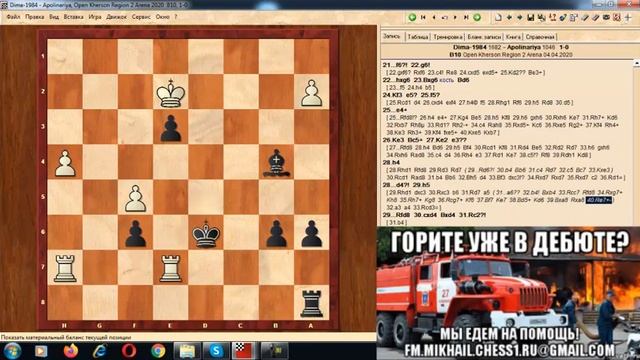Open the Правка menu
Image resolution: width=640 pixels, height=360 pixels.
[35, 17]
